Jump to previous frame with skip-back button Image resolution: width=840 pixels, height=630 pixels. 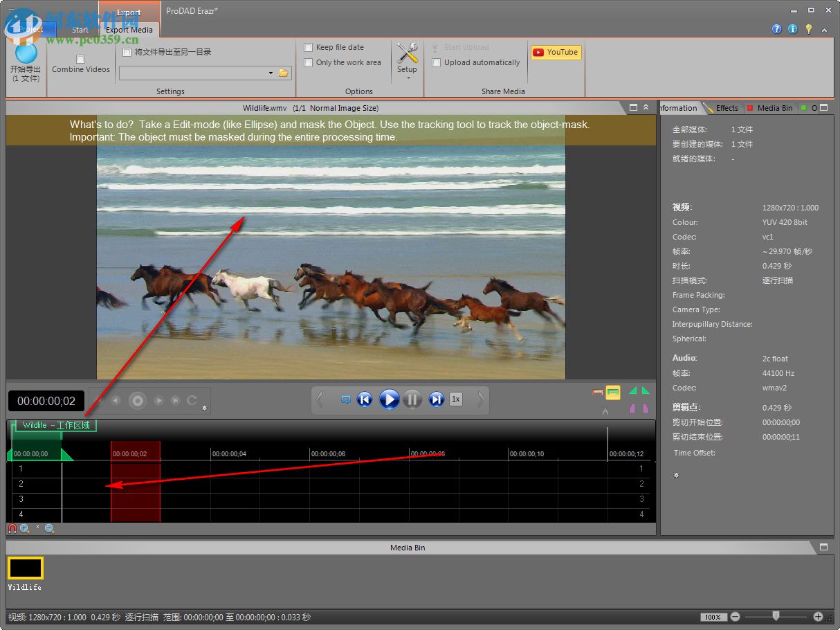pos(365,399)
